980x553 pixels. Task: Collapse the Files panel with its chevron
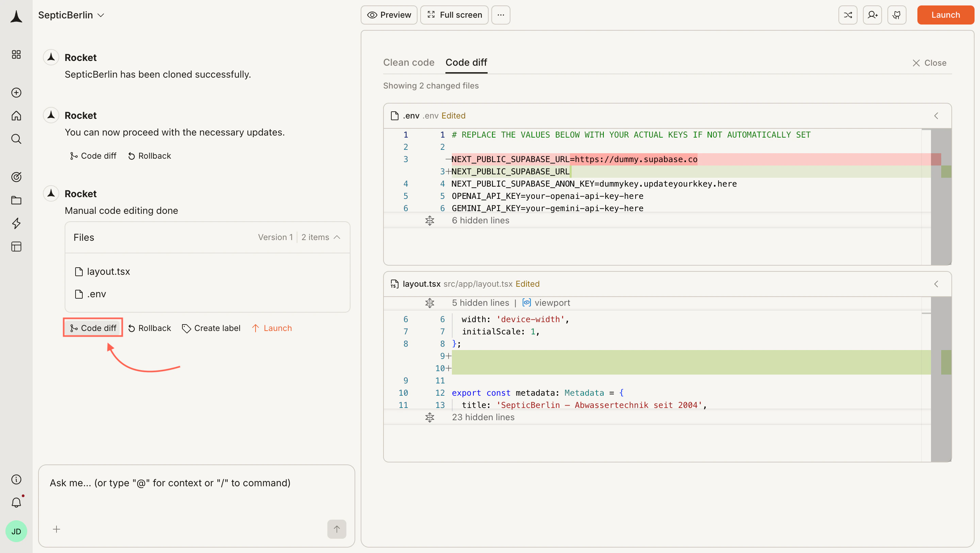click(x=337, y=237)
